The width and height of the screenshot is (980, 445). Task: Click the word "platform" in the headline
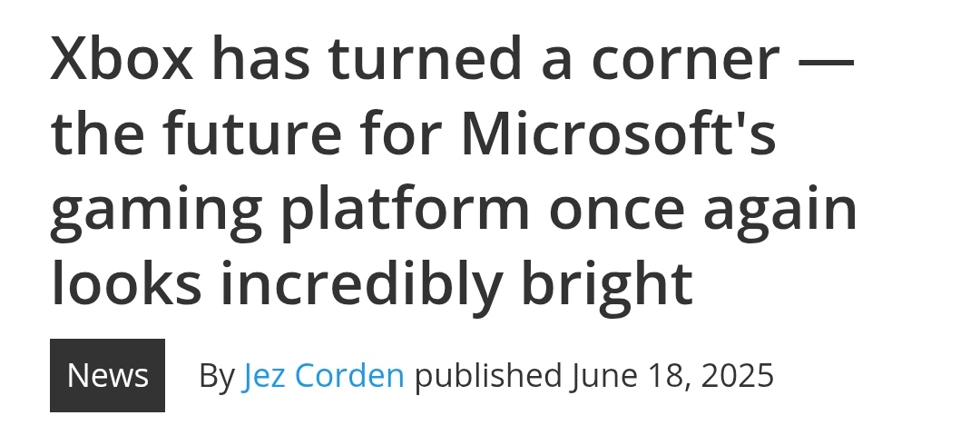pyautogui.click(x=403, y=211)
